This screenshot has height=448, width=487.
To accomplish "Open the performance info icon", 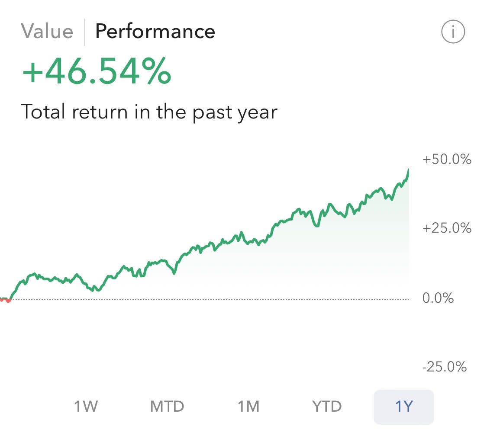I will tap(453, 32).
